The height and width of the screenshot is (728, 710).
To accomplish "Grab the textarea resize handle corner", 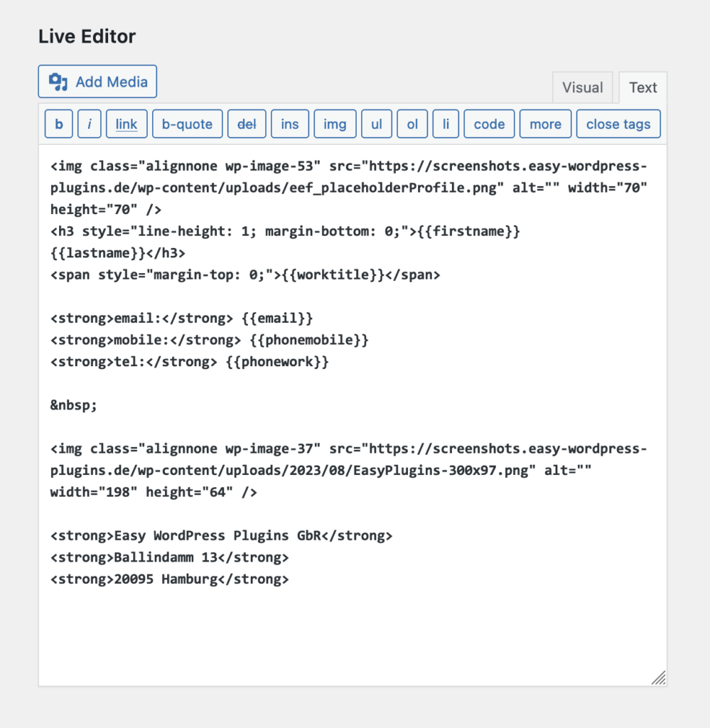I will (659, 678).
